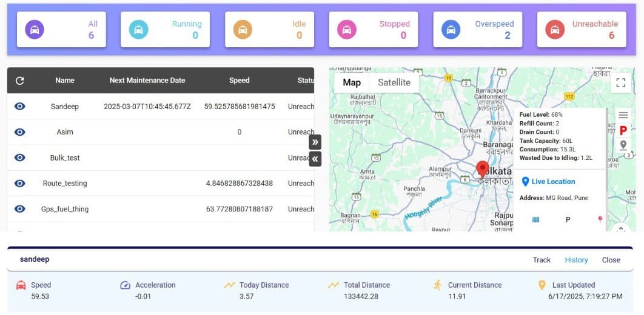This screenshot has height=315, width=644.
Task: Click the Unreachable count value 6
Action: click(611, 35)
